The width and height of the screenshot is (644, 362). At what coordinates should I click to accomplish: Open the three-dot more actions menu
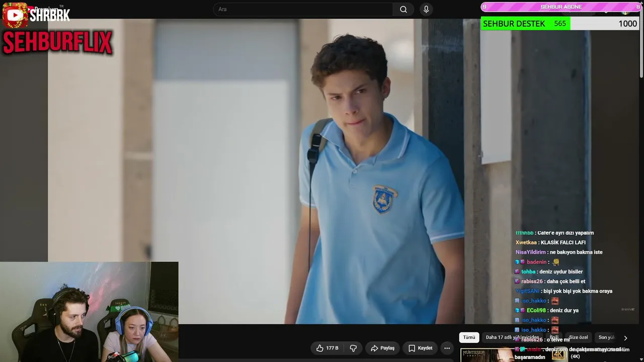pos(447,348)
